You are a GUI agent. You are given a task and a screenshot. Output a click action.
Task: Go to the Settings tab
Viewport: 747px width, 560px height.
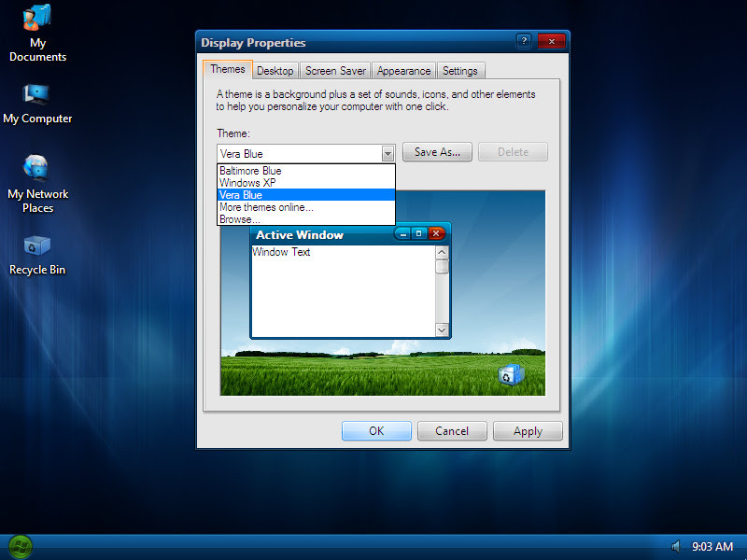click(459, 71)
